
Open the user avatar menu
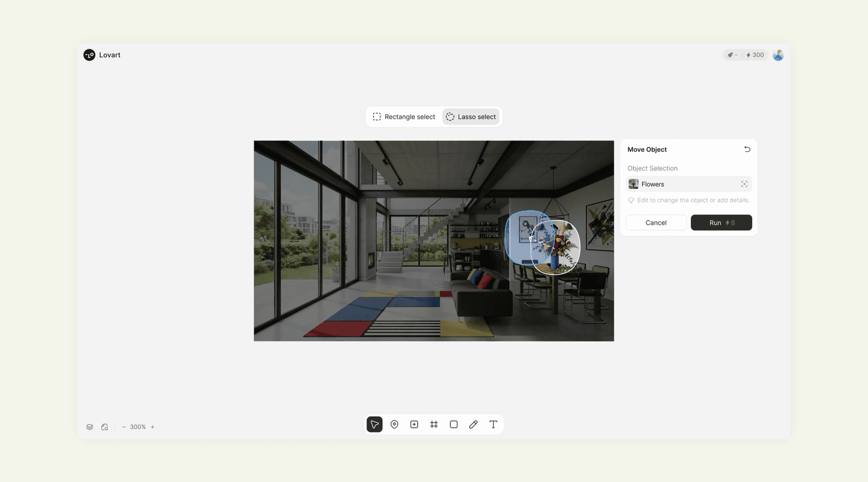778,55
